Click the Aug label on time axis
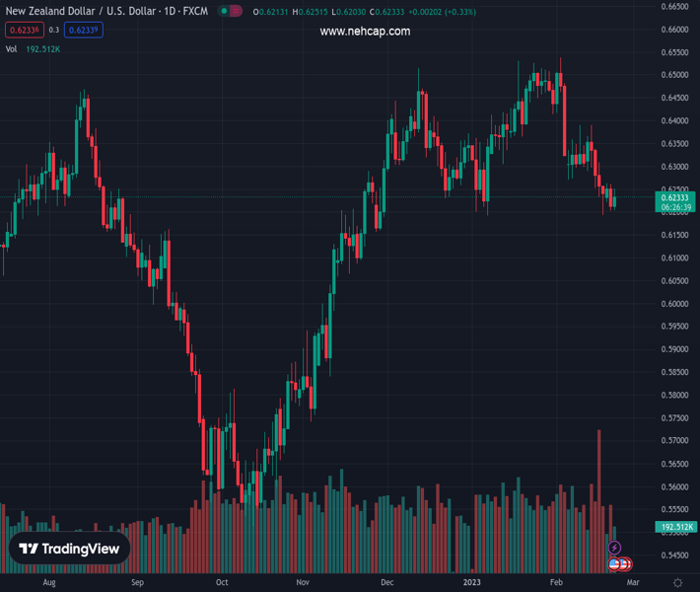 49,582
